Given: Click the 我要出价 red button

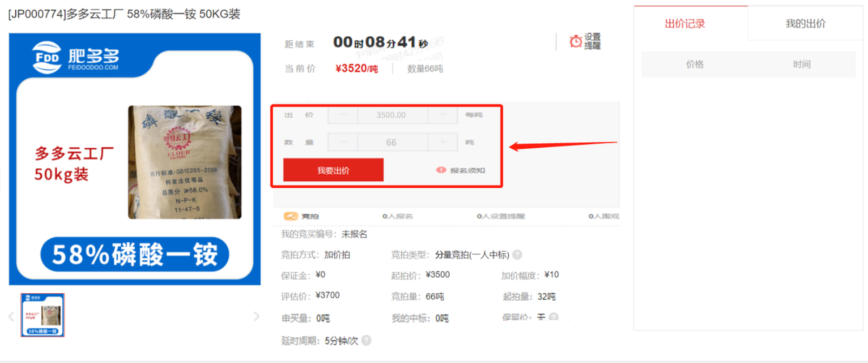Looking at the screenshot, I should pyautogui.click(x=333, y=170).
